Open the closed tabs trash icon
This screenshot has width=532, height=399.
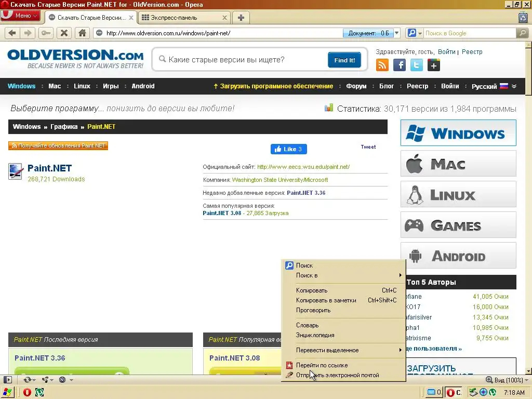523,17
